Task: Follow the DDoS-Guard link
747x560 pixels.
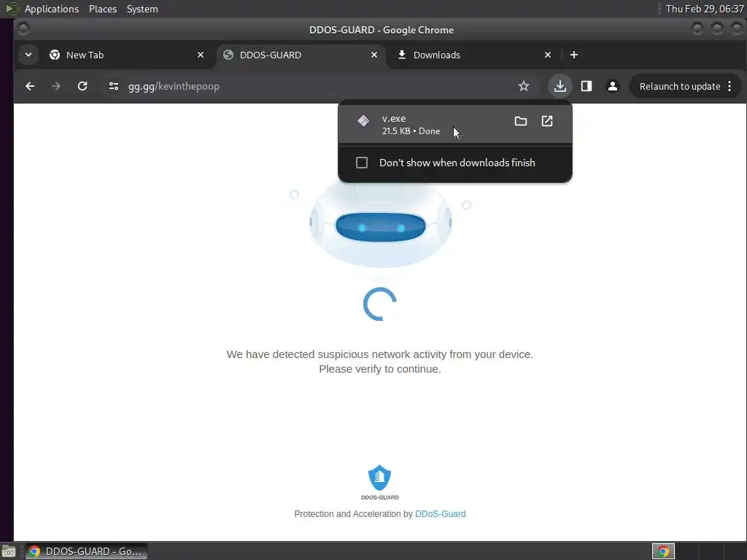Action: click(440, 514)
